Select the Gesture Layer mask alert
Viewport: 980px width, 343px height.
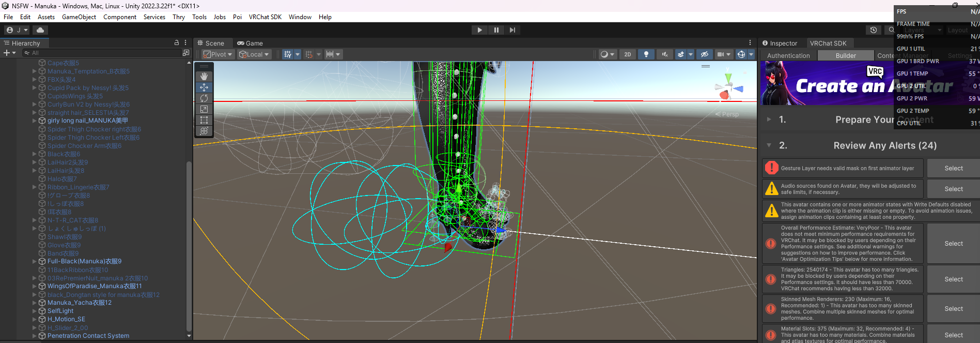point(843,168)
